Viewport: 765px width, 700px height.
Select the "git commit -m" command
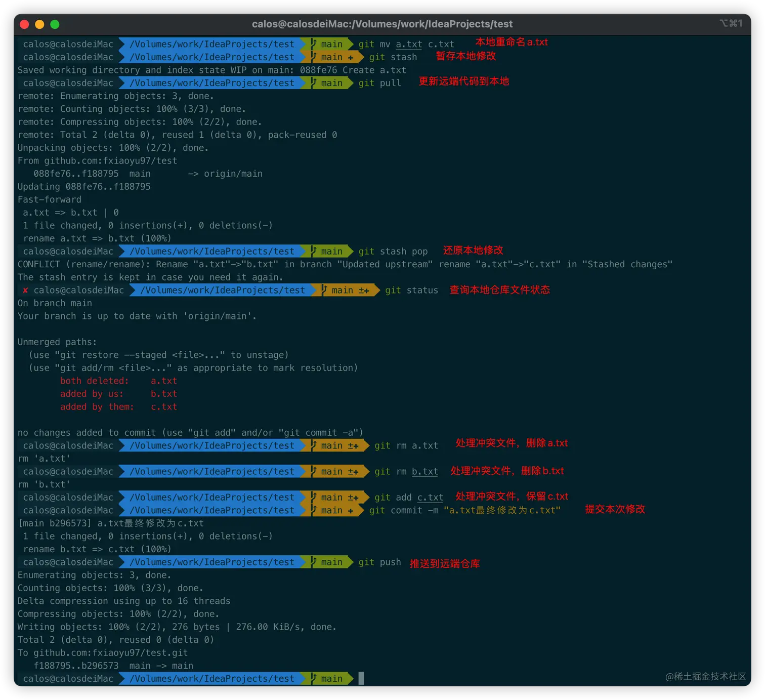pos(465,511)
